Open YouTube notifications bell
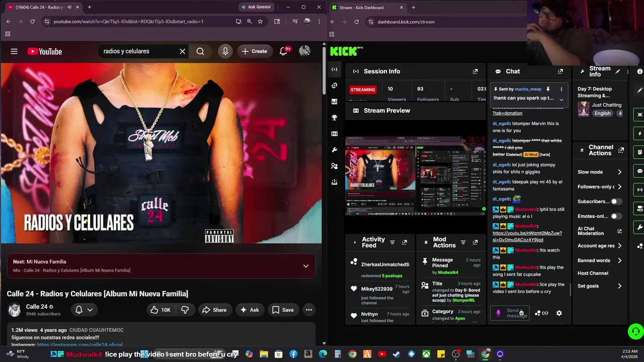 (284, 51)
